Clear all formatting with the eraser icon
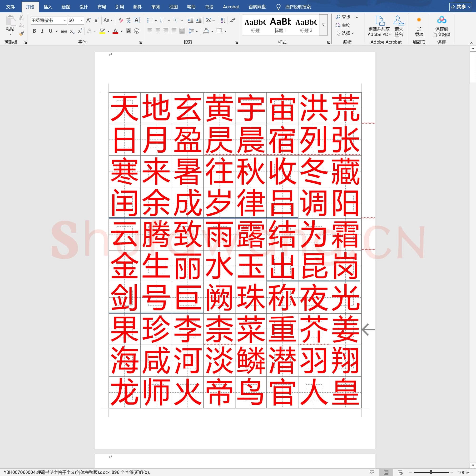 pyautogui.click(x=120, y=20)
